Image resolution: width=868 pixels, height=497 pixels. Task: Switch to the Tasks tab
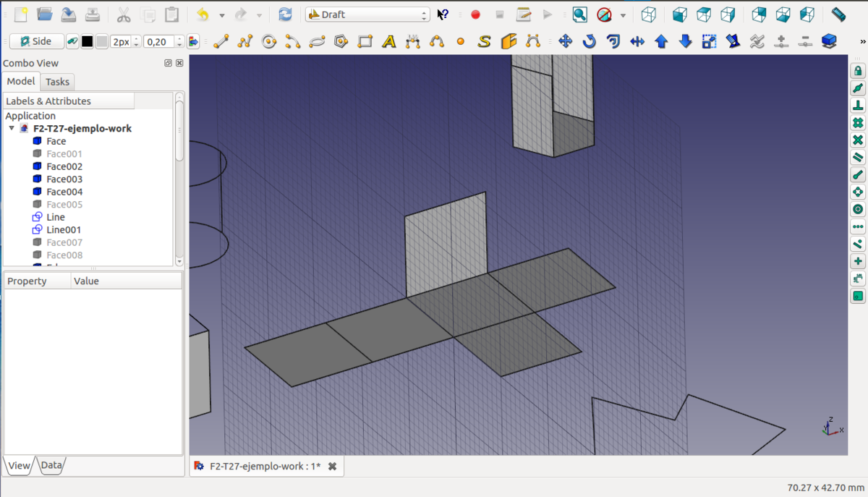coord(57,82)
